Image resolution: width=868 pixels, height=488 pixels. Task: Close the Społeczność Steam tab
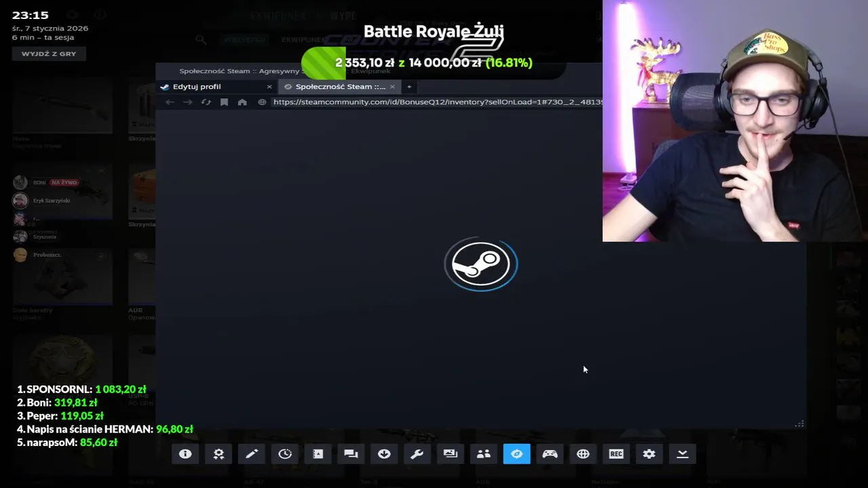tap(392, 87)
